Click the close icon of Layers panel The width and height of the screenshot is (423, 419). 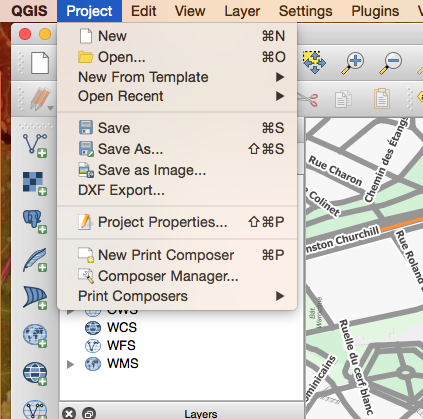(69, 414)
